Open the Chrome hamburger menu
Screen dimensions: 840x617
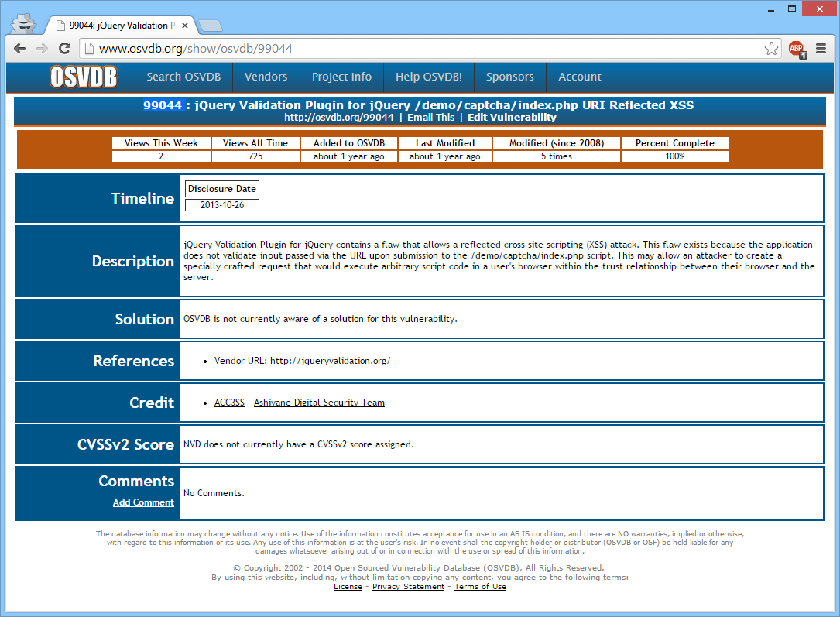point(821,49)
